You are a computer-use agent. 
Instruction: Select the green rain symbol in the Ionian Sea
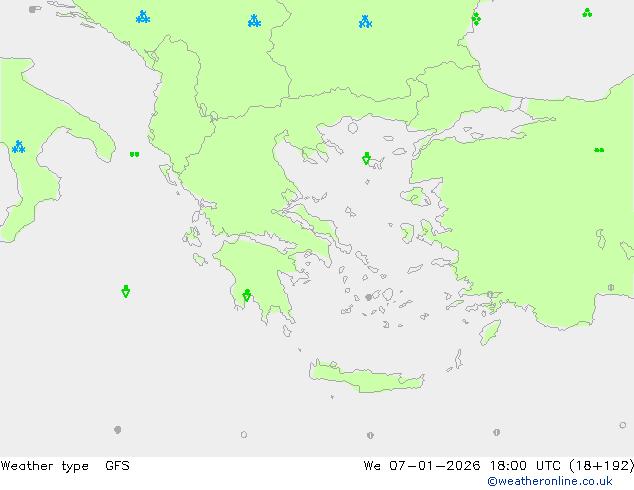pos(126,291)
